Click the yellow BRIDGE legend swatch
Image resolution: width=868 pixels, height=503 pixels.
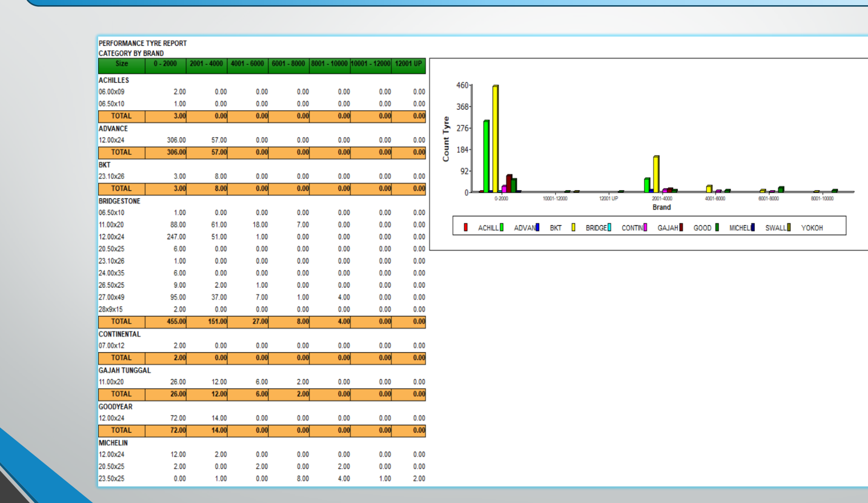click(573, 227)
